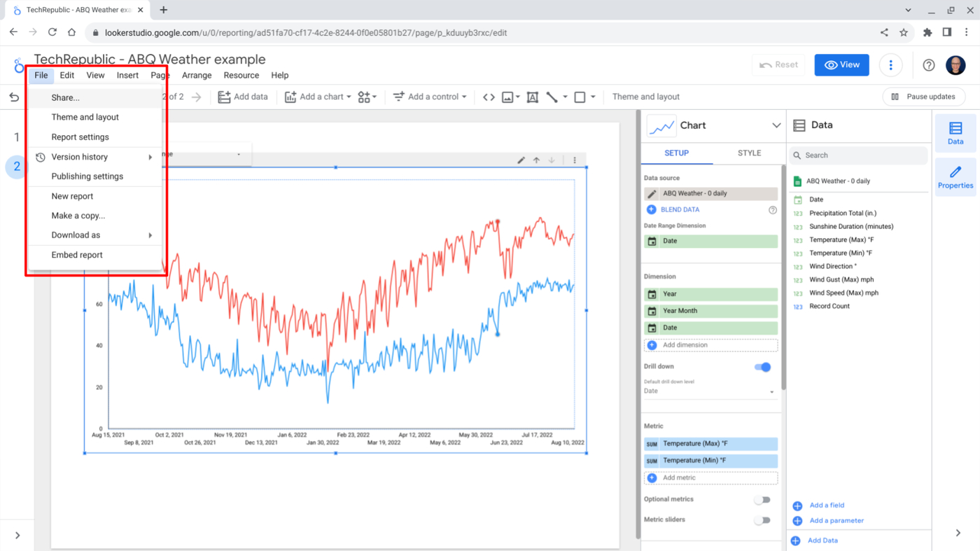Select Make a copy from File menu
The width and height of the screenshot is (980, 551).
(78, 216)
